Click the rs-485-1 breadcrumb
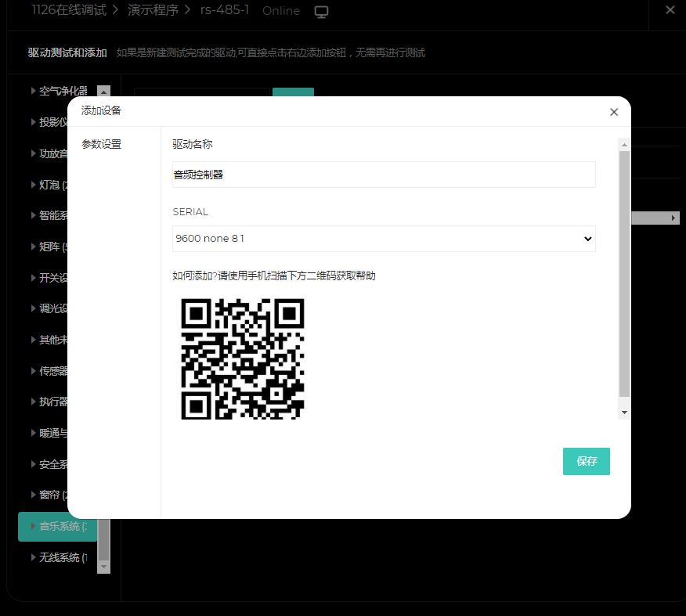Screen dimensions: 686x616 click(225, 10)
